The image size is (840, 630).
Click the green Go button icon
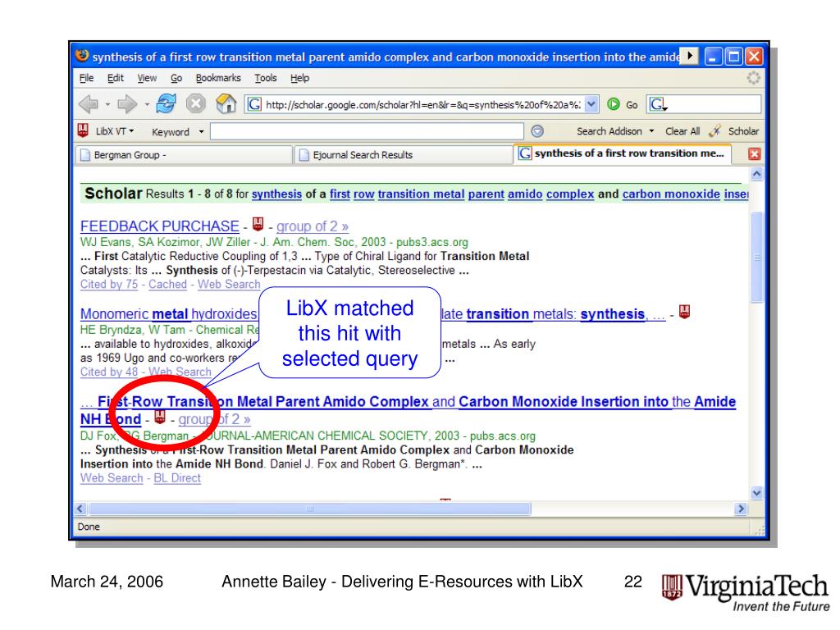pos(614,104)
